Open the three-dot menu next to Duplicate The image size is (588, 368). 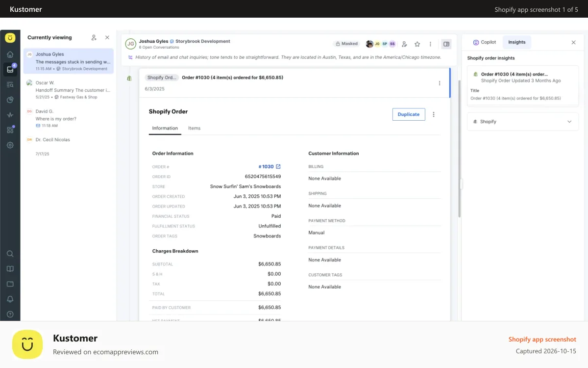[434, 114]
